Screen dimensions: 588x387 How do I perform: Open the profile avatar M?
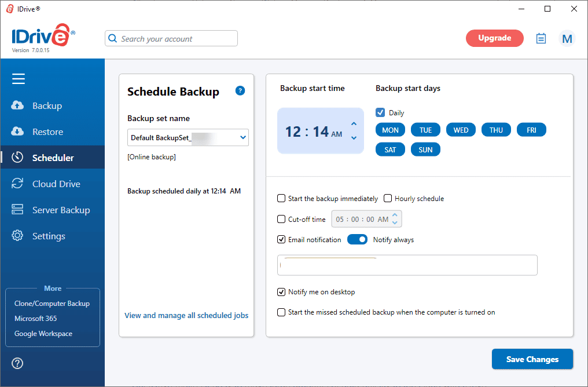(567, 38)
